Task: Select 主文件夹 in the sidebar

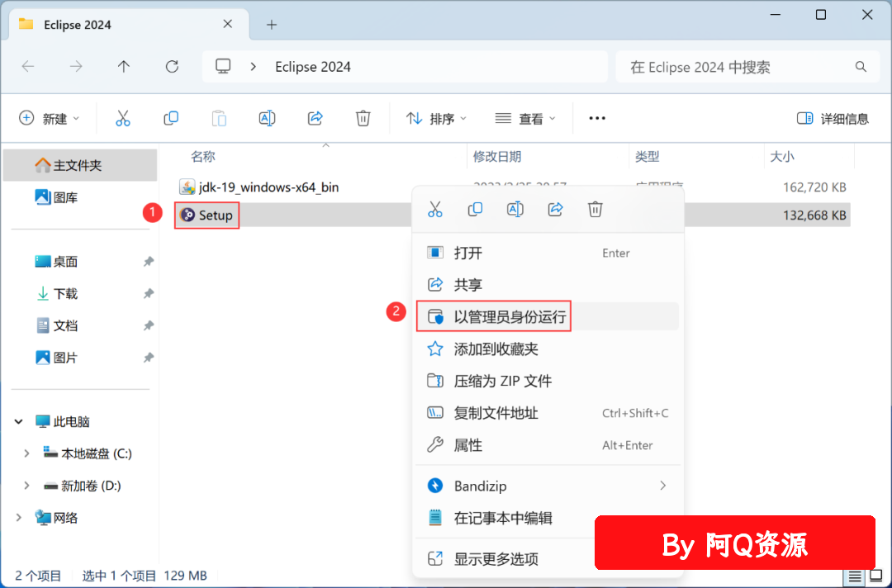Action: pos(80,165)
